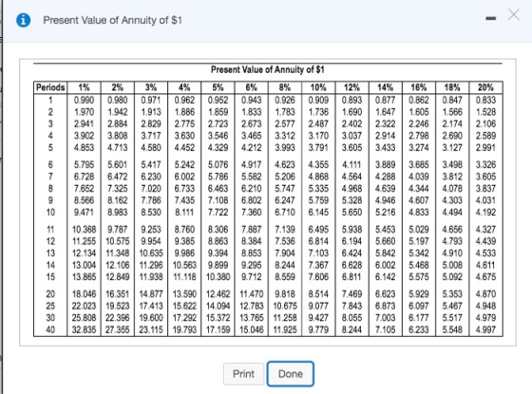
Task: Click value 0.833 in the 20% column
Action: coord(485,100)
